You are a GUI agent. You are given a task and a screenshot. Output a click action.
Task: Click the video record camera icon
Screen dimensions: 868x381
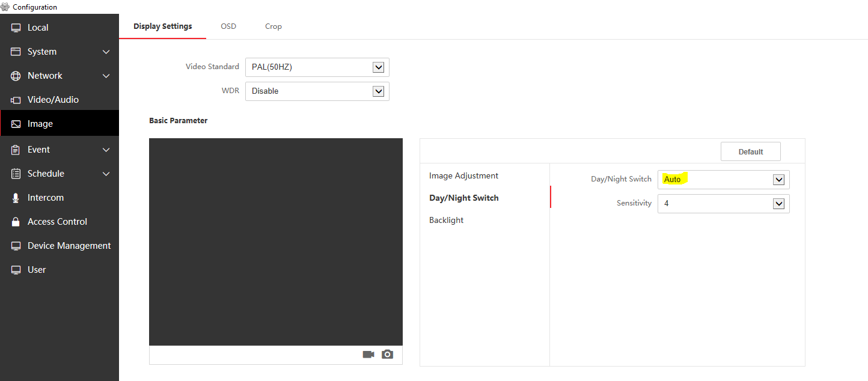[x=368, y=355]
